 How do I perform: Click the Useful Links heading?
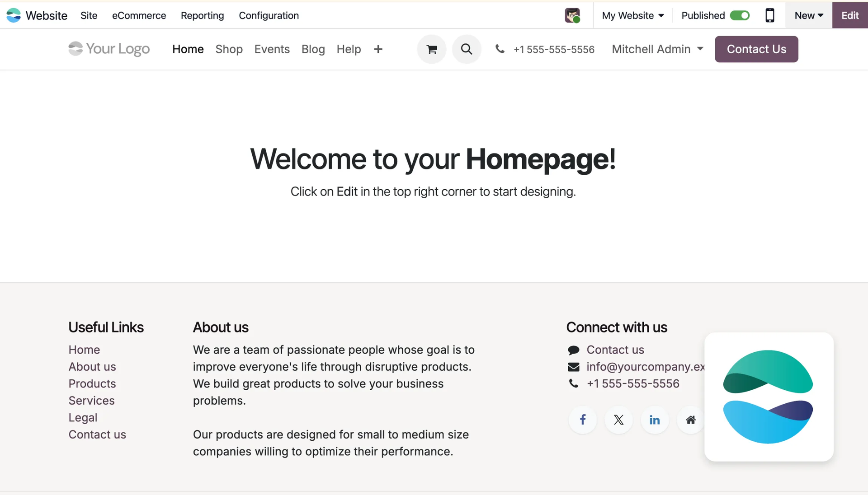106,327
